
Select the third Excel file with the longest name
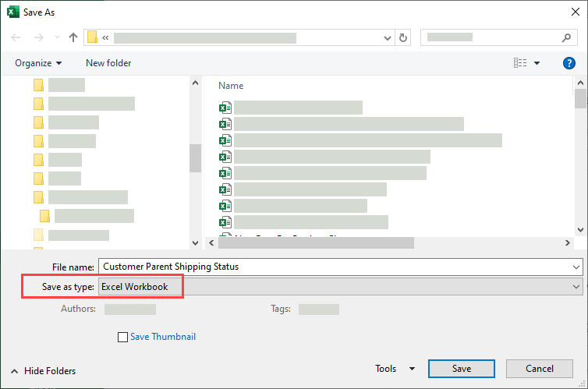pos(360,140)
